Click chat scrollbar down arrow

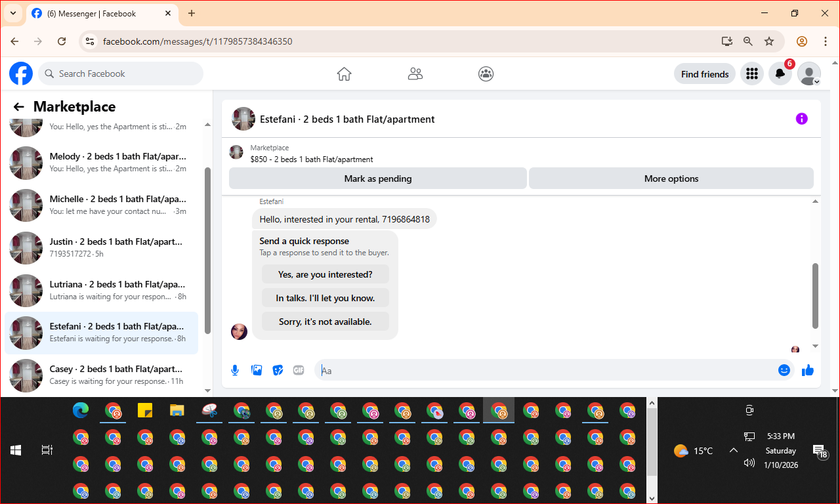[816, 346]
